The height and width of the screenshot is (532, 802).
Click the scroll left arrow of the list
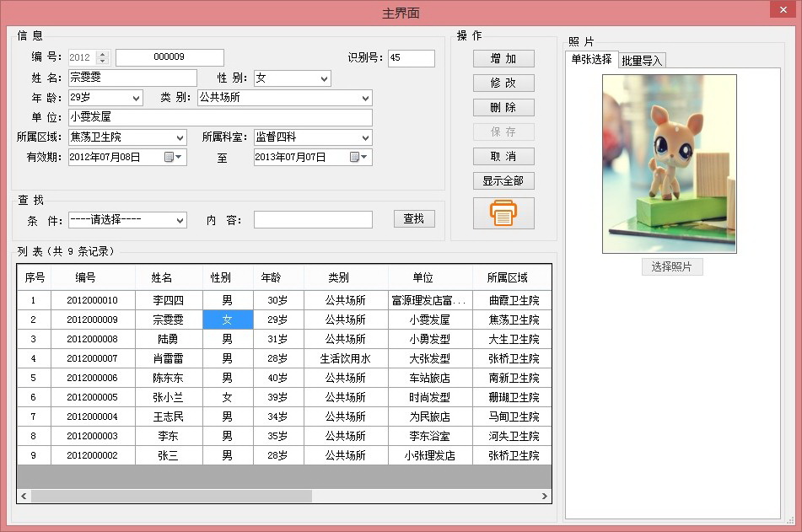point(24,497)
